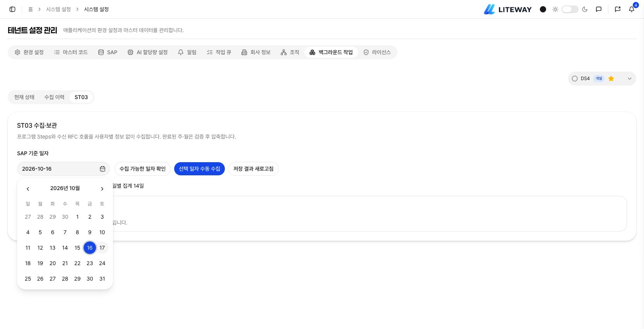Open the 작업 큐 tab
This screenshot has width=644, height=329.
219,52
